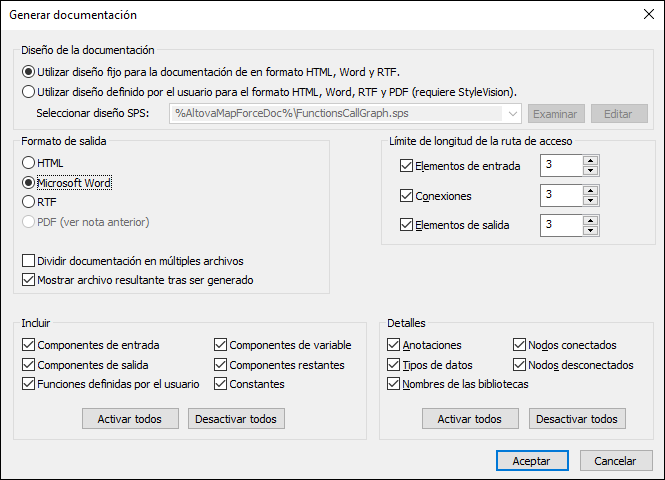Toggle Elementos de entrada path limit

tap(406, 166)
